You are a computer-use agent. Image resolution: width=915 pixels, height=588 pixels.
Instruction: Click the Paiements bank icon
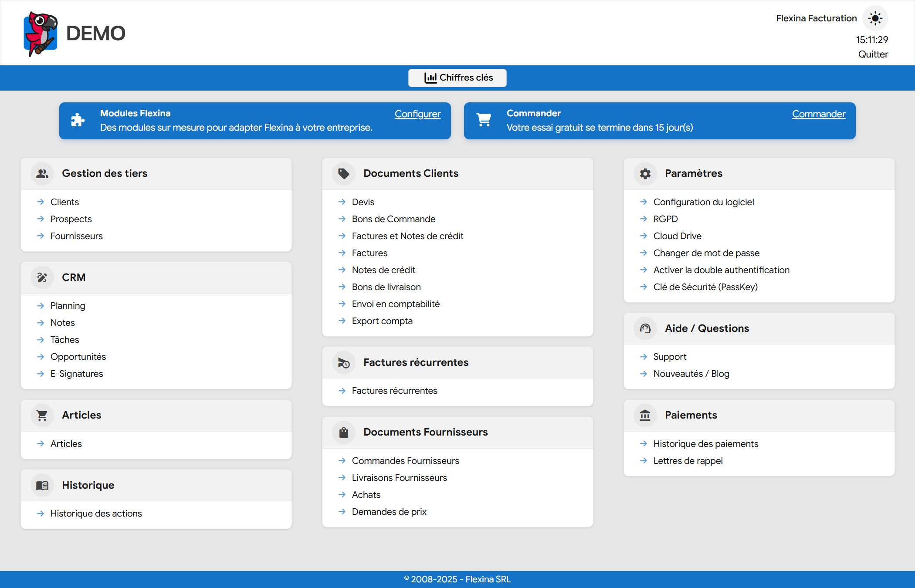[x=645, y=415]
